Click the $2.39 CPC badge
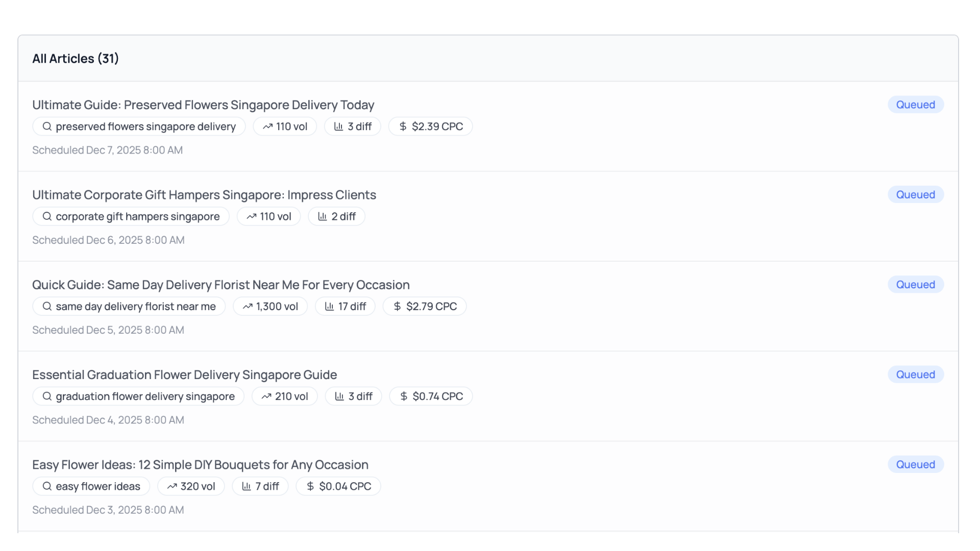Screen dimensions: 980x551 (430, 126)
